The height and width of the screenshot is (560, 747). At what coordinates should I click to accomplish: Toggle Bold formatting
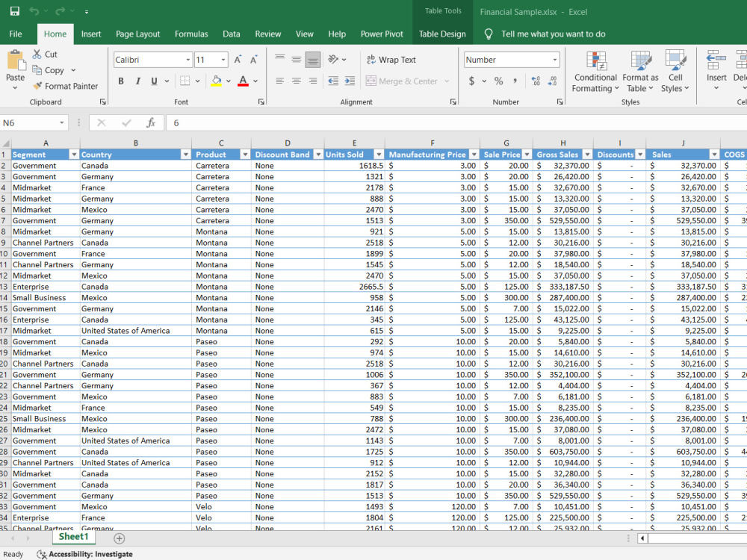[x=121, y=81]
